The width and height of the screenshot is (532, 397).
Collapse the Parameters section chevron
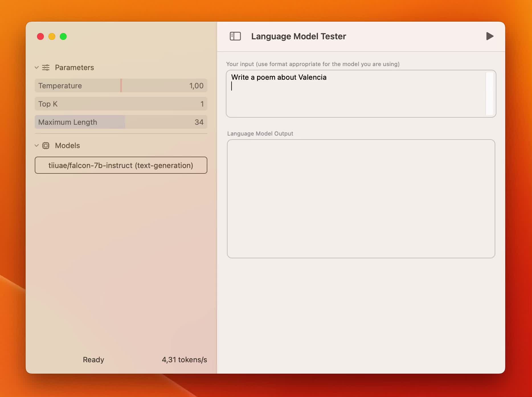point(37,67)
